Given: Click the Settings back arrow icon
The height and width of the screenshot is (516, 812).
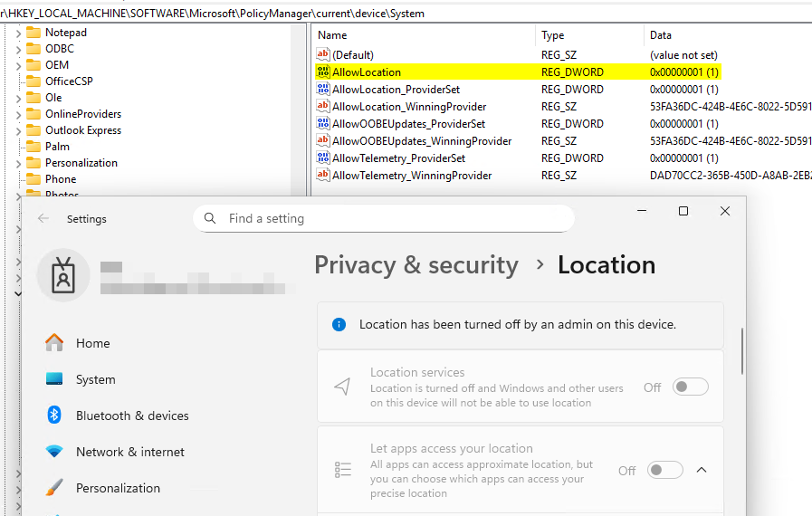Looking at the screenshot, I should click(43, 219).
